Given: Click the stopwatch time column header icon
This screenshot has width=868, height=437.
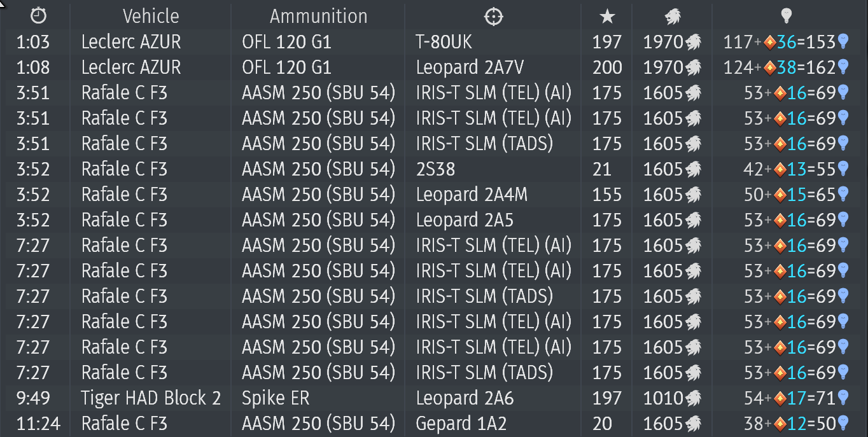Looking at the screenshot, I should click(39, 16).
